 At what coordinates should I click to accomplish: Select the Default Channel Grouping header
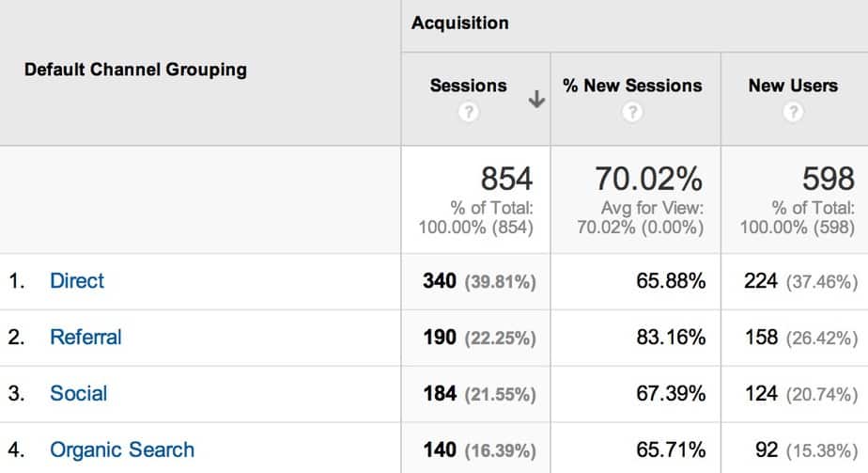click(135, 70)
